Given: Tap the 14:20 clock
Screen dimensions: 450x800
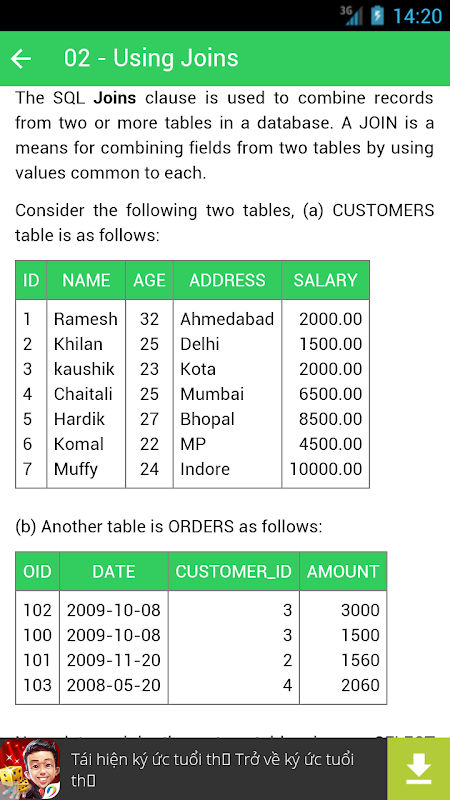Looking at the screenshot, I should click(417, 16).
